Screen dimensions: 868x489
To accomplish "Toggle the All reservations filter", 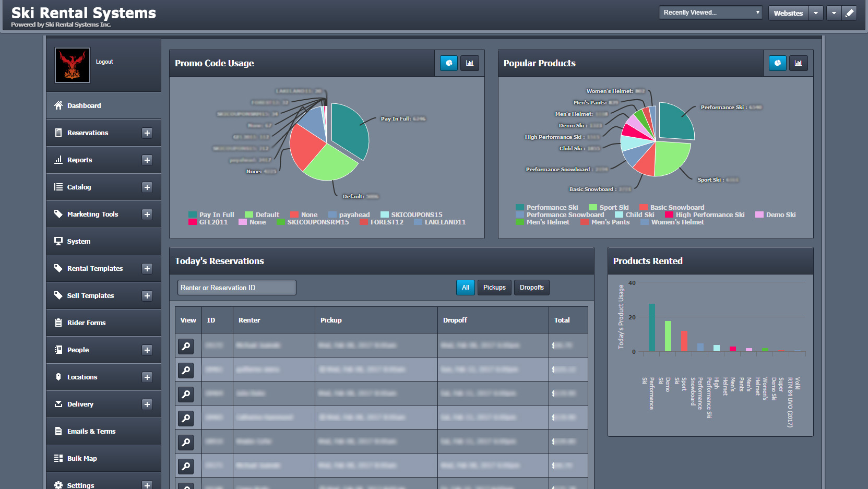I will 465,287.
